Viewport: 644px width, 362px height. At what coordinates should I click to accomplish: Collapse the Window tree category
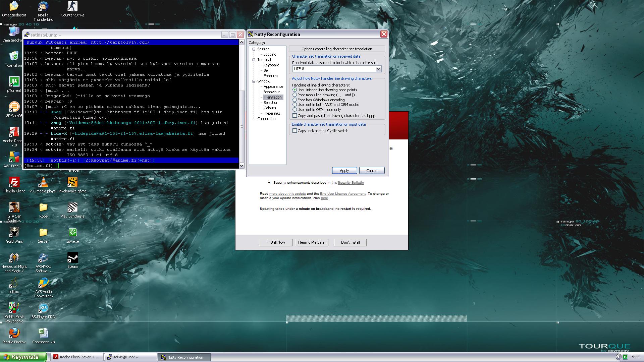tap(254, 81)
